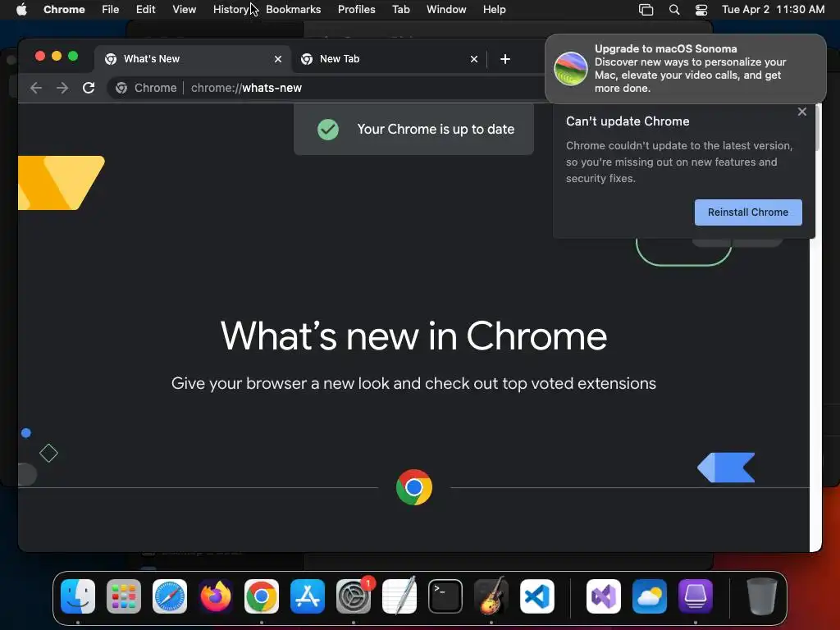Open the History menu
Screen dimensions: 840x630
tap(231, 9)
